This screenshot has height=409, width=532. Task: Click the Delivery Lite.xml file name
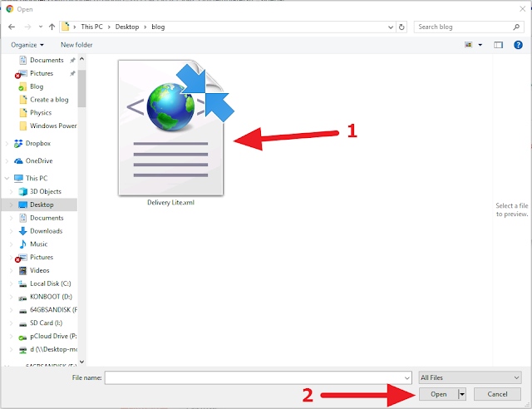pos(170,203)
